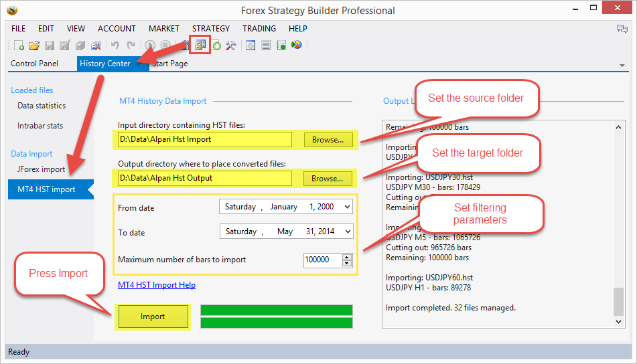The image size is (637, 364).
Task: Decrease maximum bars with down arrow
Action: pos(347,263)
